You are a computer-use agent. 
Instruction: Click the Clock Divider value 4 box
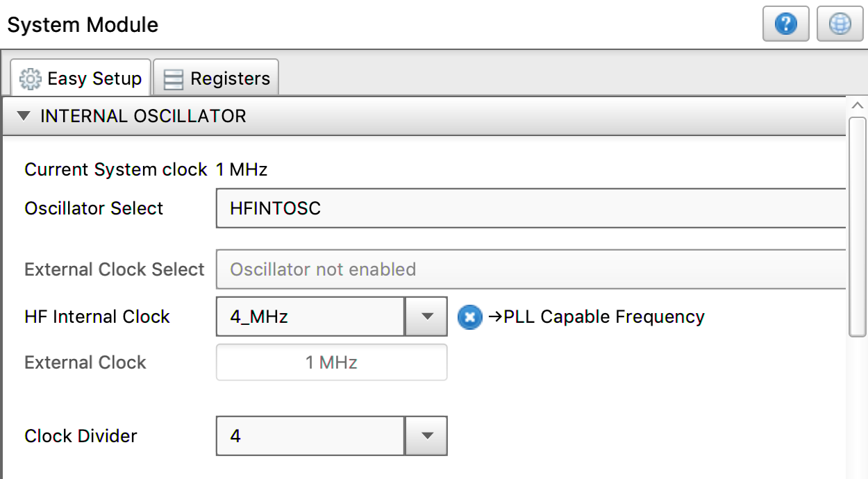coord(310,436)
